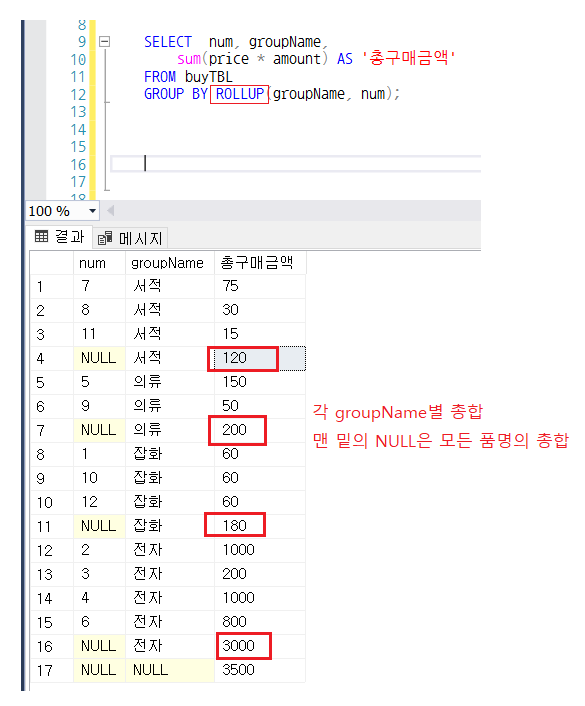Select the 서적 cell in row 1

click(170, 286)
